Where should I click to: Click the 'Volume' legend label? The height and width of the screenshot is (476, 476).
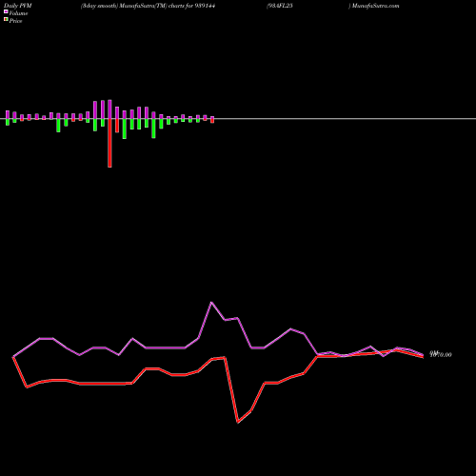[18, 13]
